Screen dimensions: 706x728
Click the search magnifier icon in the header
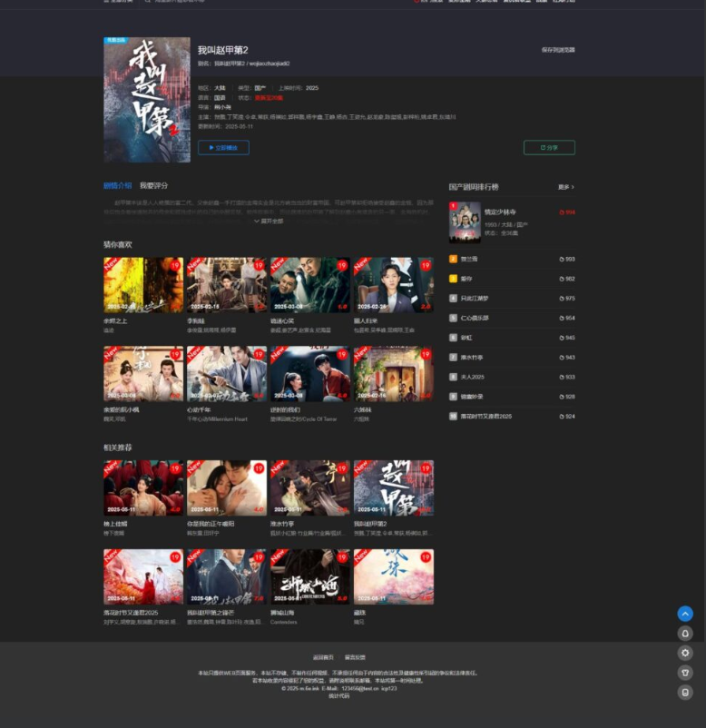(148, 1)
